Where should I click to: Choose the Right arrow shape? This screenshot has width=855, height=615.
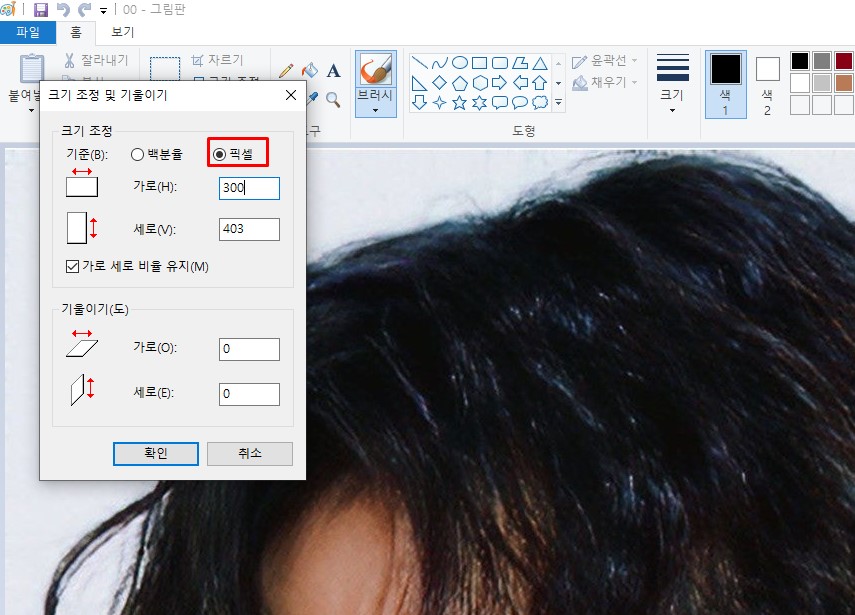499,83
